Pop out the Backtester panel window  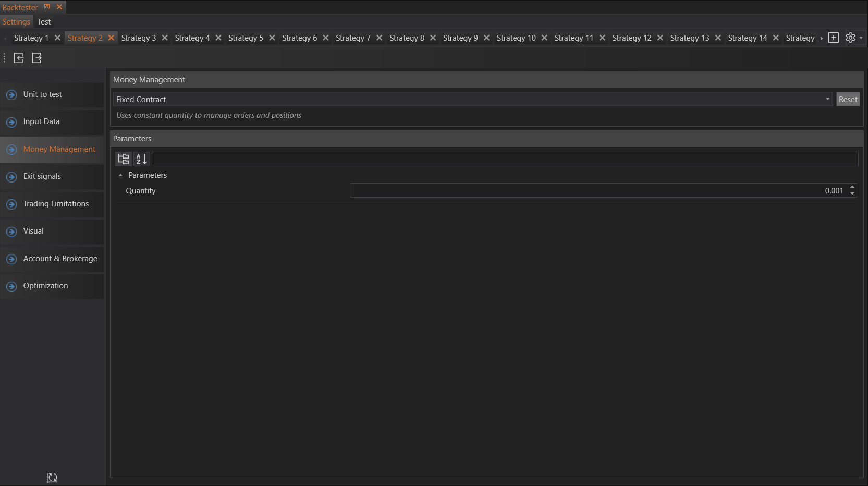coord(47,7)
